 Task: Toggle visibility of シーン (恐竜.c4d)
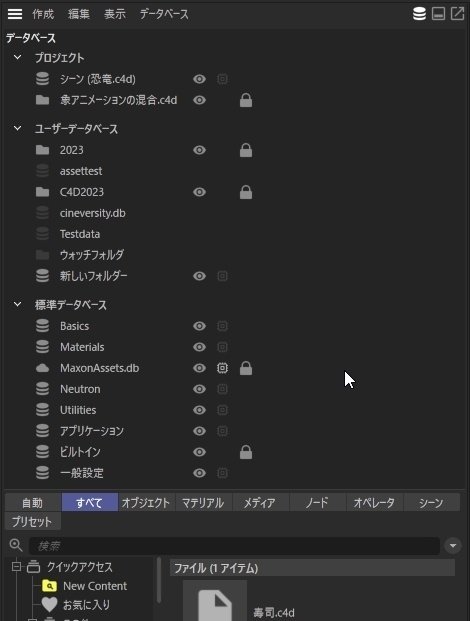200,79
